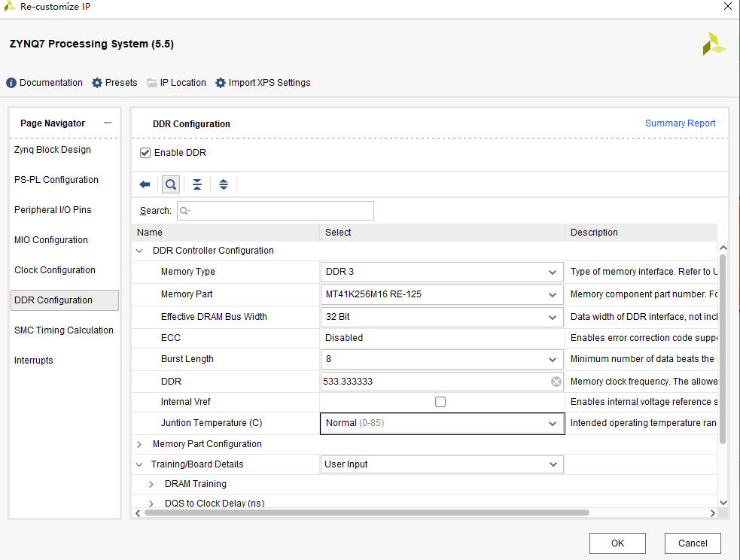Viewport: 740px width, 560px height.
Task: Go to SMC Timing Calculation page
Action: tap(64, 330)
